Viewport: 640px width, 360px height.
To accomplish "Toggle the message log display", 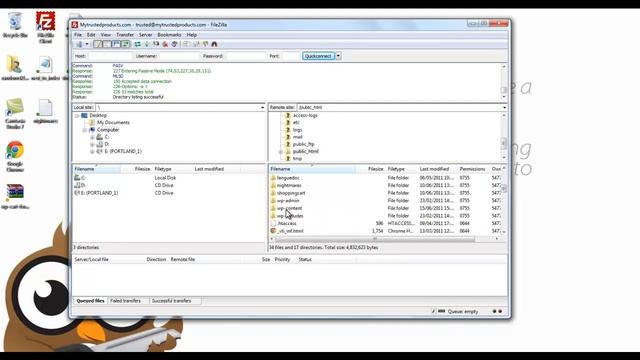I will [98, 44].
